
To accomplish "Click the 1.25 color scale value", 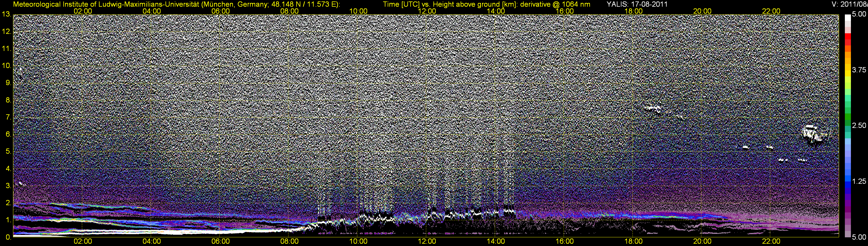I will click(x=859, y=181).
